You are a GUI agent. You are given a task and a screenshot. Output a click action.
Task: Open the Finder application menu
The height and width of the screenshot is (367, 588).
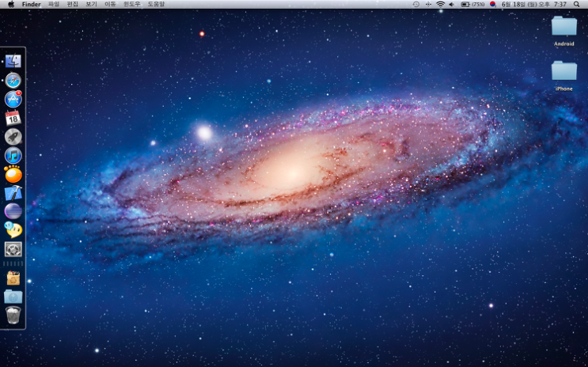click(x=31, y=5)
